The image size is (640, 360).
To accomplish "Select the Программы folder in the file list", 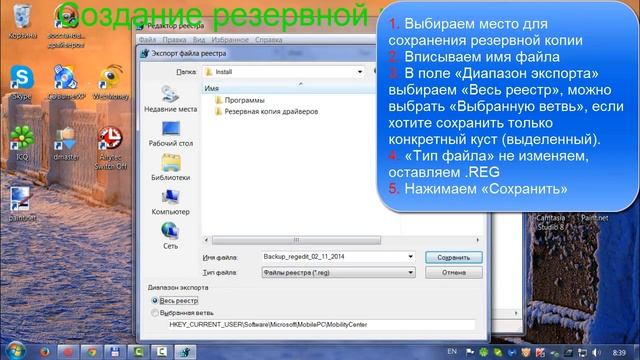I will [240, 100].
